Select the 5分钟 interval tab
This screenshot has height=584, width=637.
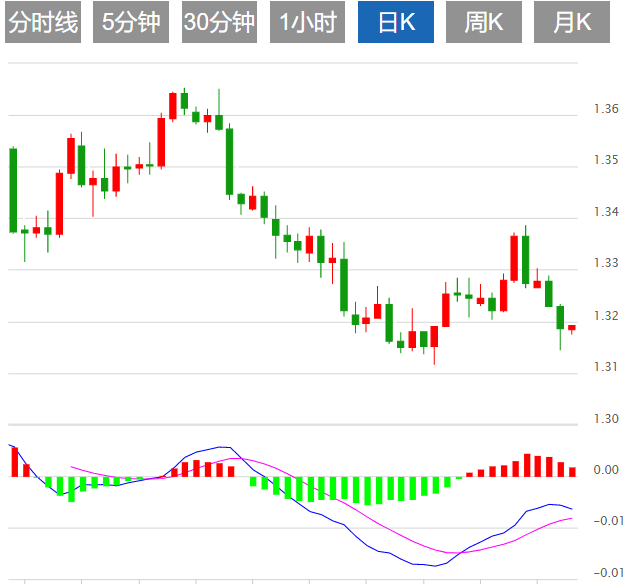click(x=131, y=22)
